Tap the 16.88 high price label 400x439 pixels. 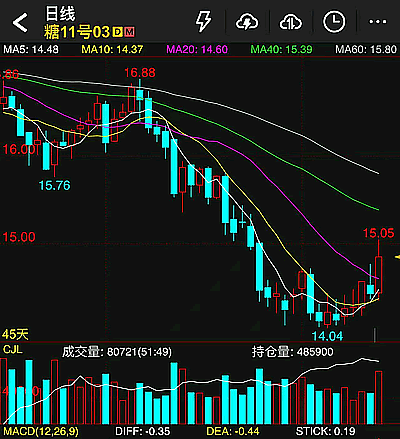[x=140, y=73]
